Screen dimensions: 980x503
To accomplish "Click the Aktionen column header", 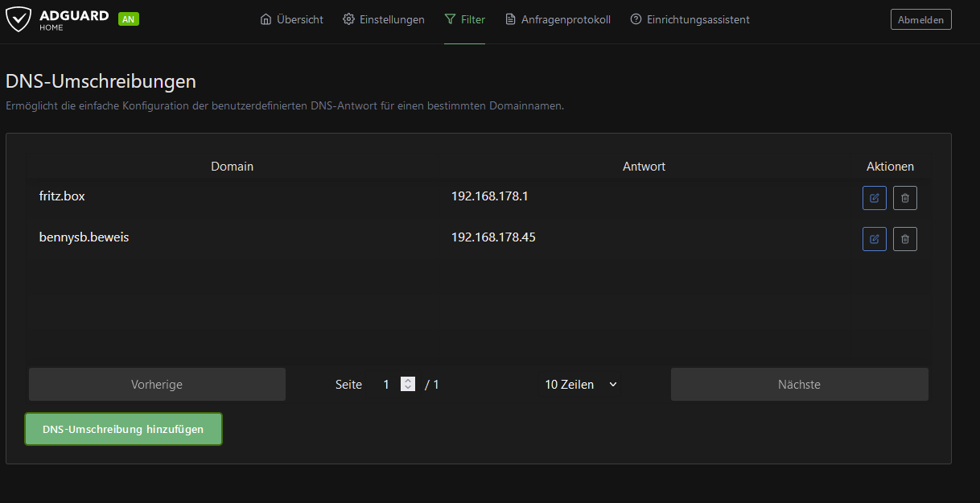I will coord(890,167).
